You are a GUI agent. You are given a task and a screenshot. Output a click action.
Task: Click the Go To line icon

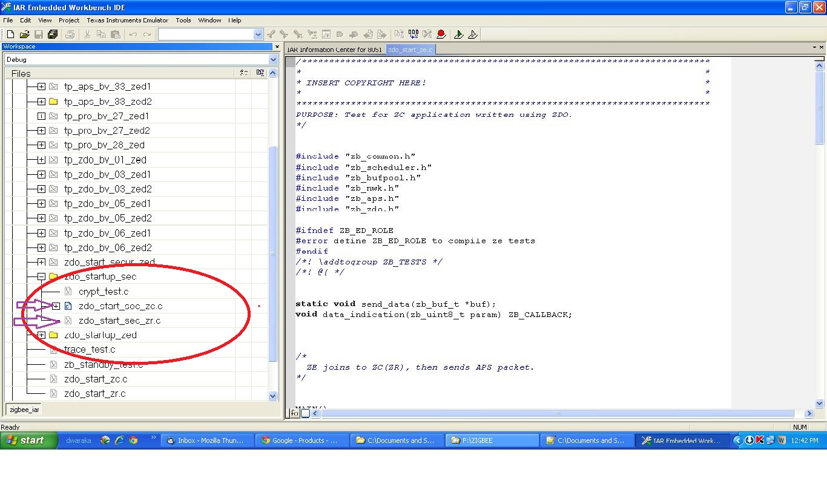pyautogui.click(x=326, y=34)
